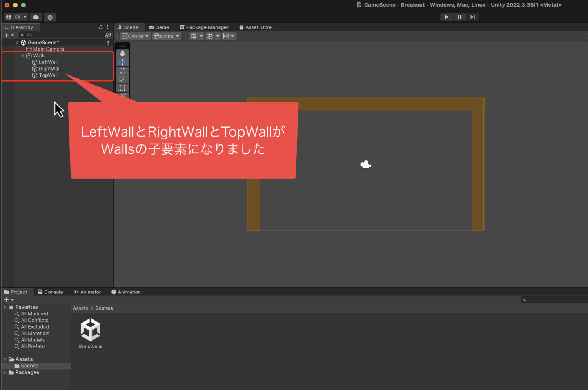Click Scenes in the breadcrumb path
The image size is (588, 390).
[104, 308]
